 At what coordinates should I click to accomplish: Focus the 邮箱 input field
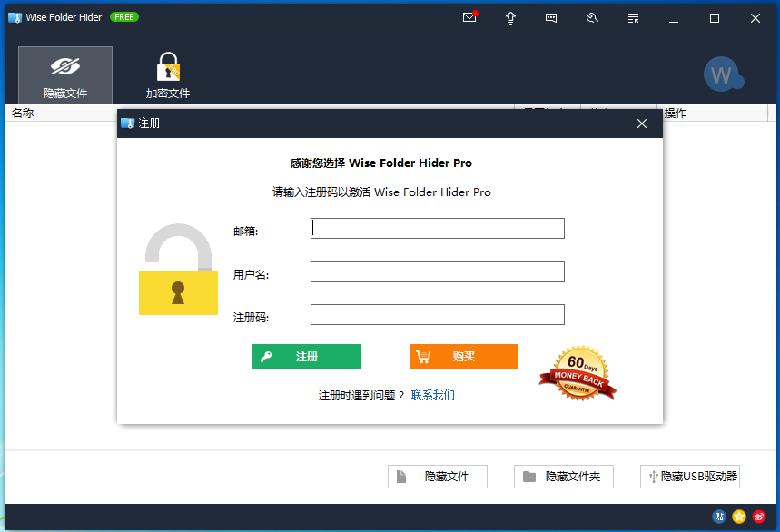[438, 228]
